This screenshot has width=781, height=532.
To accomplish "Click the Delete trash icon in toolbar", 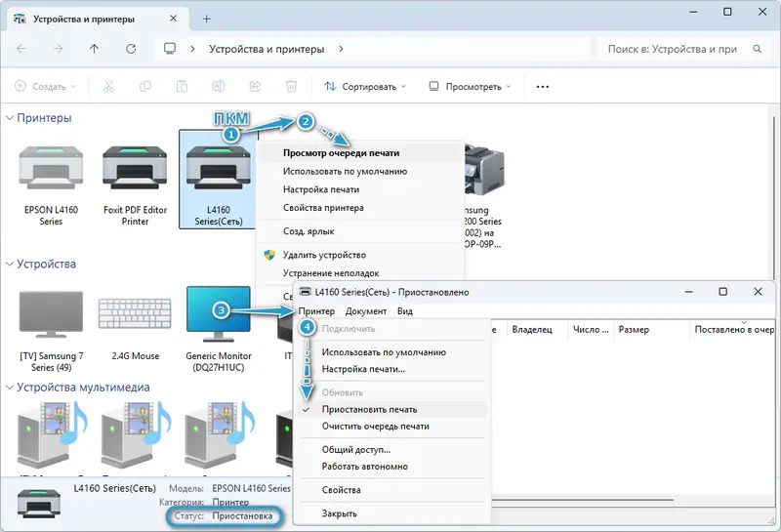I will (291, 87).
